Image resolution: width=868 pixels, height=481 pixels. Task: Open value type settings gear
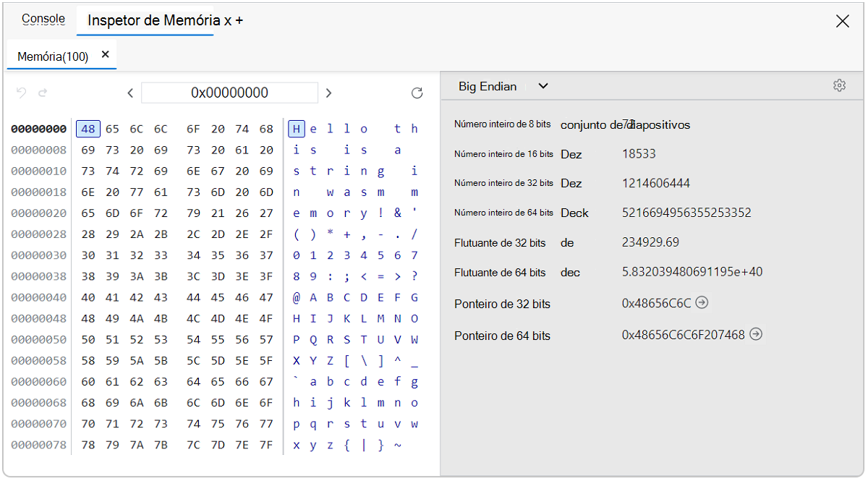839,86
